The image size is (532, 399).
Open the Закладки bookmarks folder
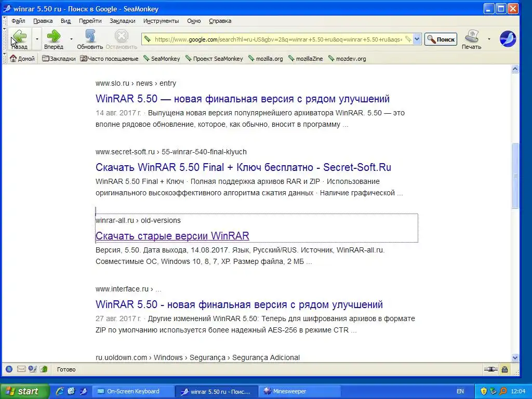[59, 58]
